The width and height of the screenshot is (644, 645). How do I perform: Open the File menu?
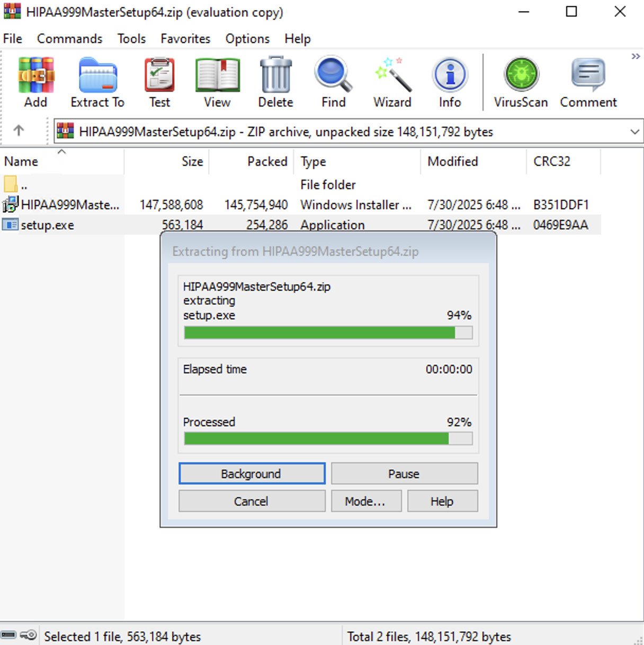[13, 39]
